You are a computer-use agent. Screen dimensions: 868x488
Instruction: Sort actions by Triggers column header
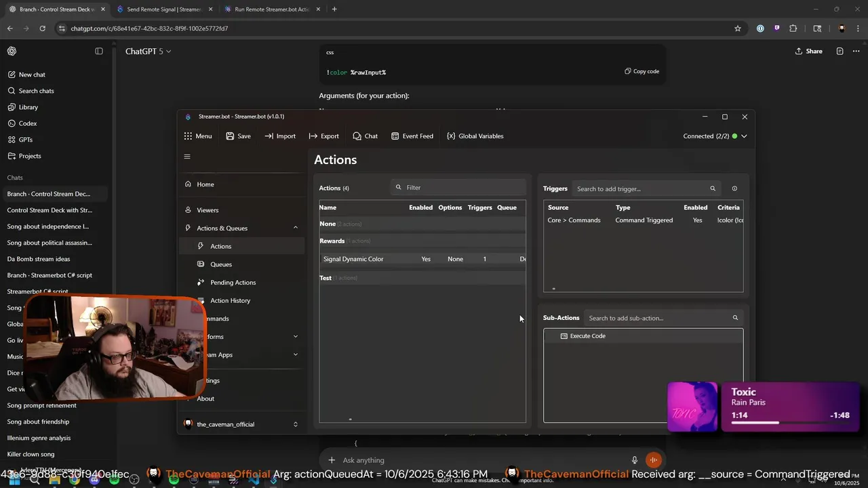479,207
